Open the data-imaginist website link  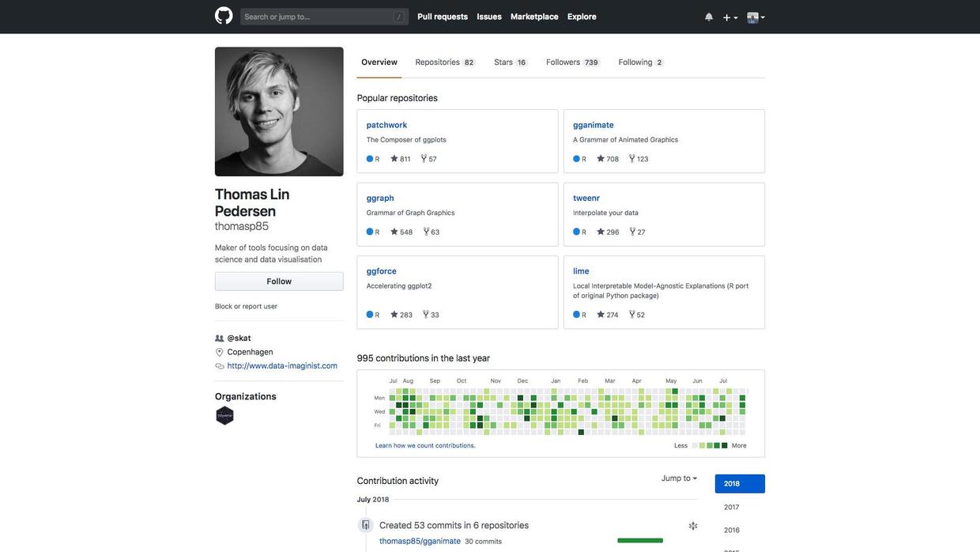point(282,366)
